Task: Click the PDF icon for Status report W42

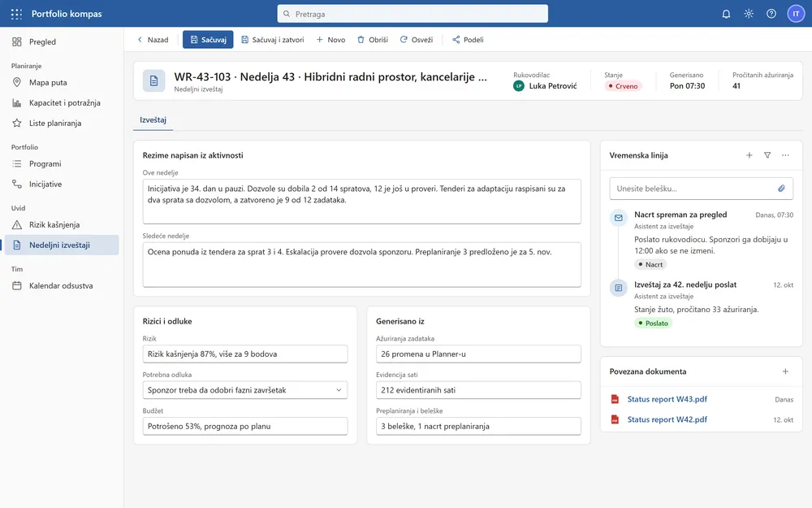Action: coord(615,419)
